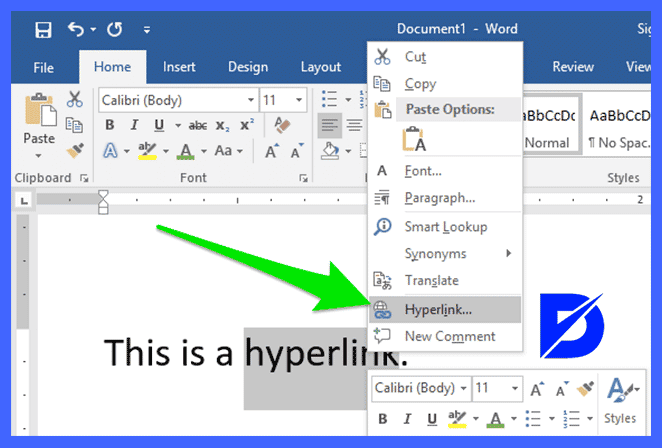Screen dimensions: 662x448
Task: Choose Translate from context menu
Action: pos(445,280)
